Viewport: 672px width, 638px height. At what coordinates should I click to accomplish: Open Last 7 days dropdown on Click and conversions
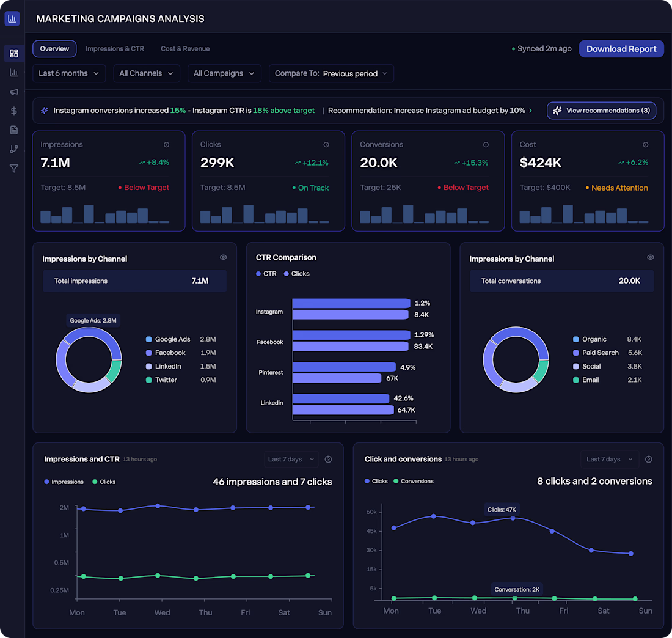[x=610, y=459]
